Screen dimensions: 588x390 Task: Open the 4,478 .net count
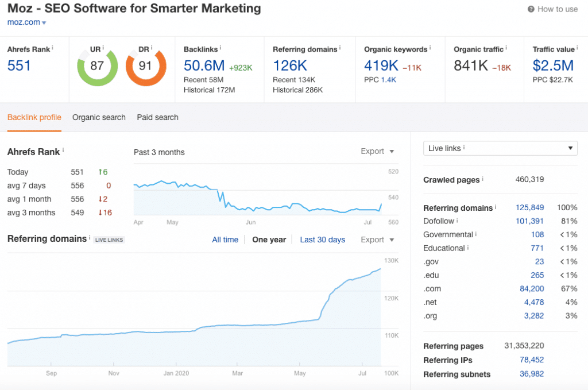point(534,302)
